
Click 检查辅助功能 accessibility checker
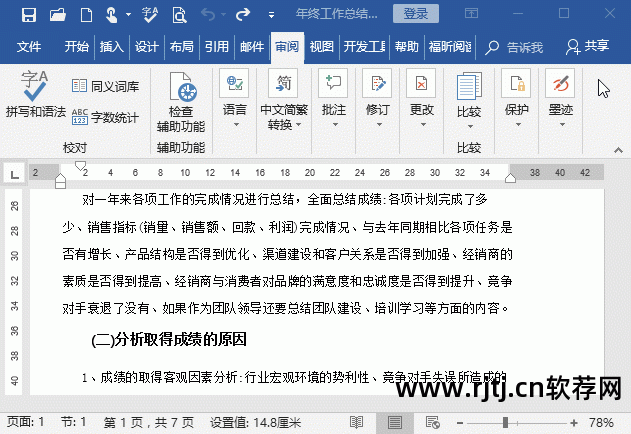(x=181, y=102)
